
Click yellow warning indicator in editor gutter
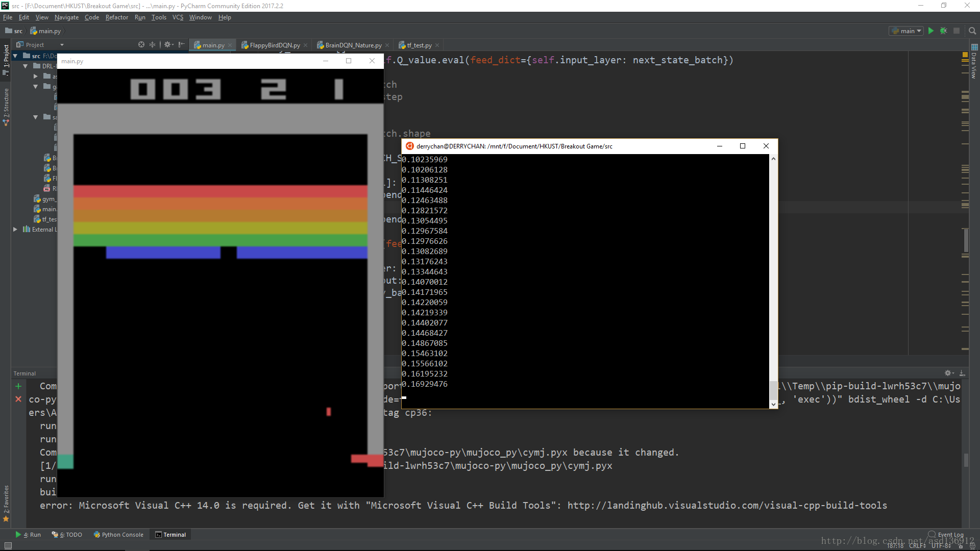pos(965,55)
